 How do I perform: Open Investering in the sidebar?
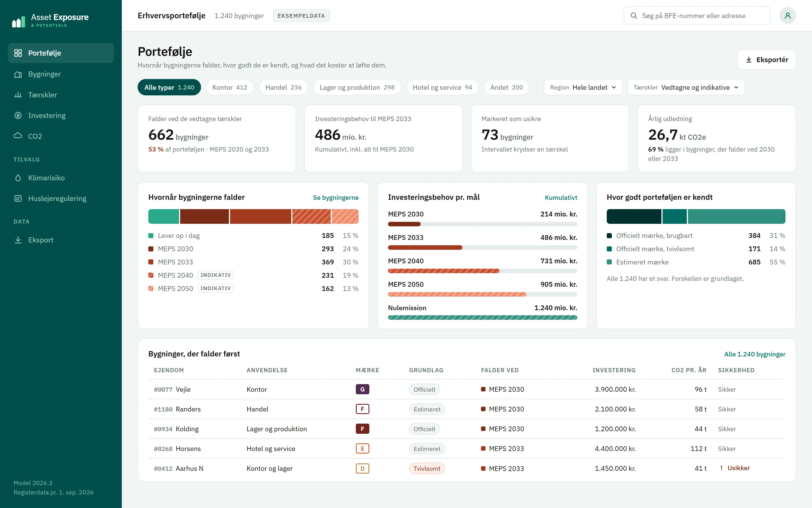[x=61, y=116]
